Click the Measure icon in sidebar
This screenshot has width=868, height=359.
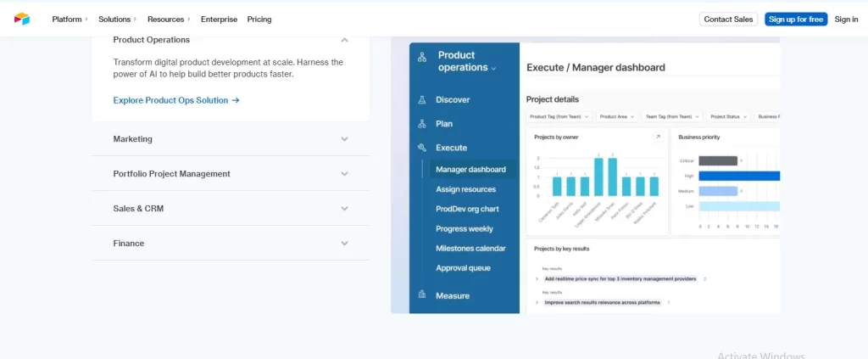pos(422,295)
